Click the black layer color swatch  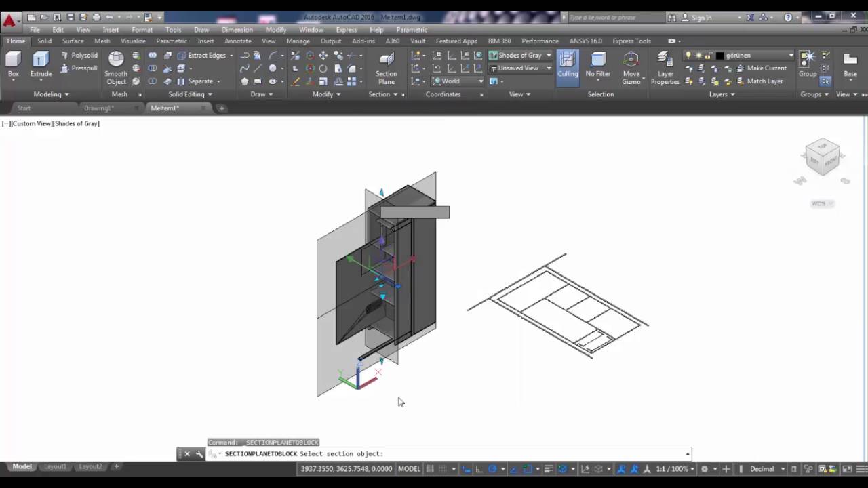(719, 56)
